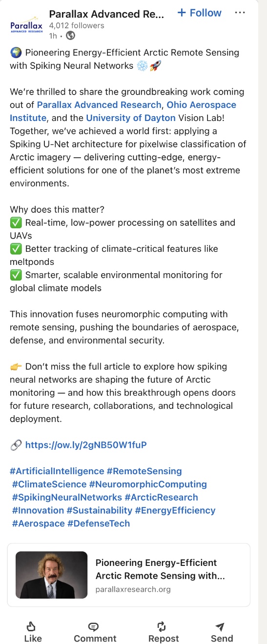Screen dimensions: 267x644
Task: Click the company name in the post header
Action: 107,14
